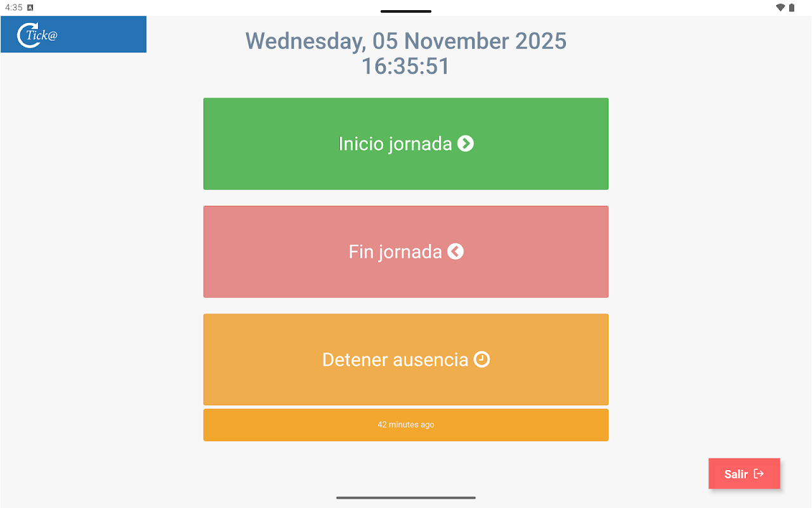This screenshot has width=812, height=508.
Task: Tap the battery icon in the status bar
Action: [792, 8]
